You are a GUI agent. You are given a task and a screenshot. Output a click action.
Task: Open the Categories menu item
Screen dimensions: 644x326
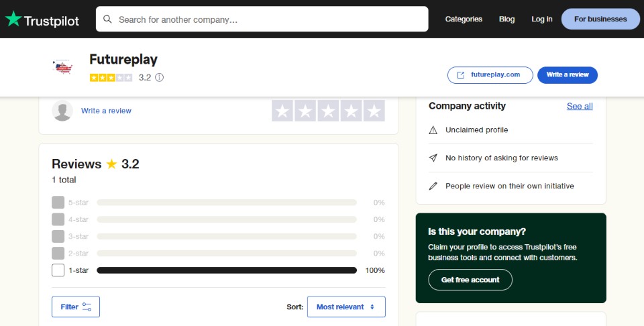pos(464,19)
